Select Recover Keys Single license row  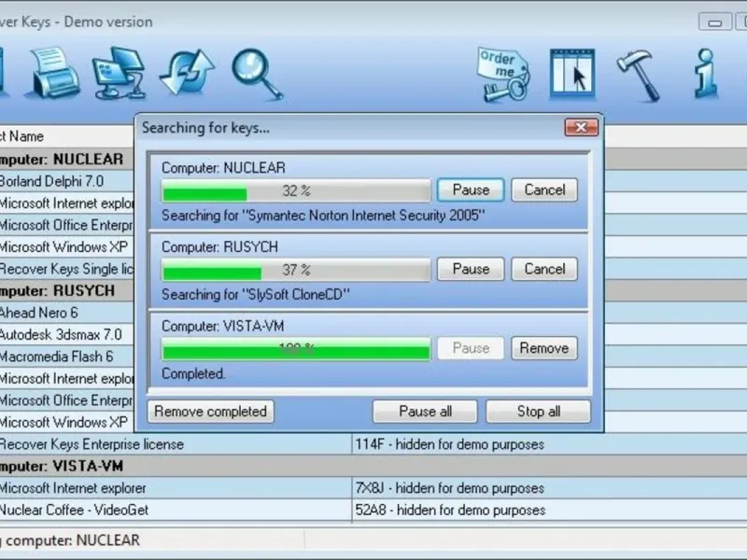click(66, 269)
